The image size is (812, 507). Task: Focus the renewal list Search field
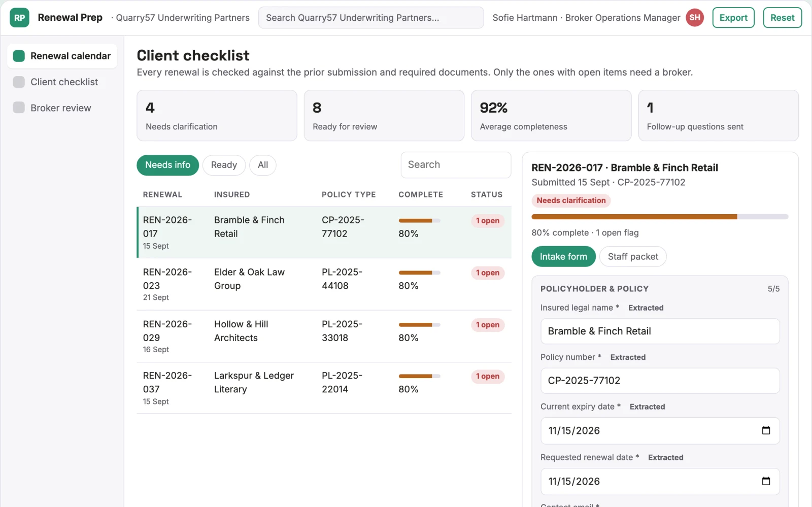point(456,165)
